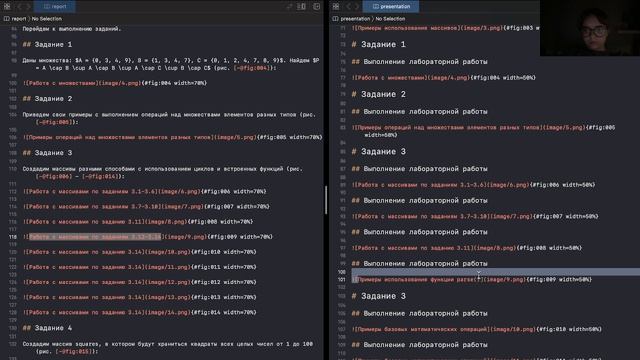Open No Selection breadcrumb in presentation pane
The width and height of the screenshot is (640, 360).
pos(390,19)
